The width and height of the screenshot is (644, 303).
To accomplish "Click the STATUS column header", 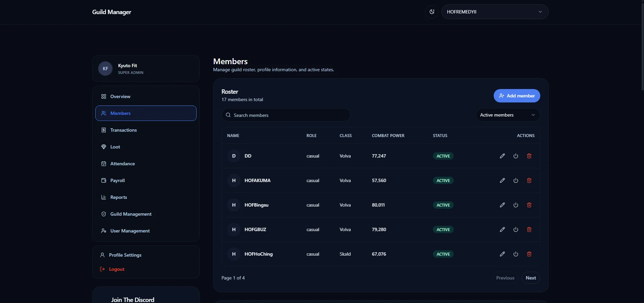I will [440, 136].
